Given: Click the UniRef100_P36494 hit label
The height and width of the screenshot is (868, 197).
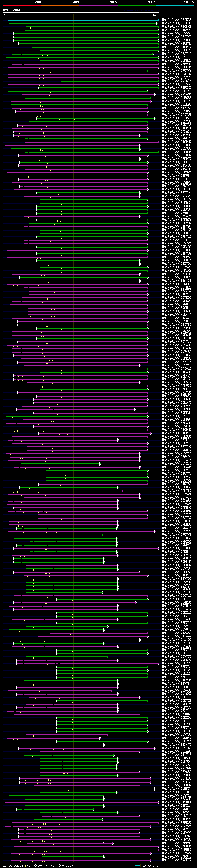Looking at the screenshot, I should tap(177, 457).
